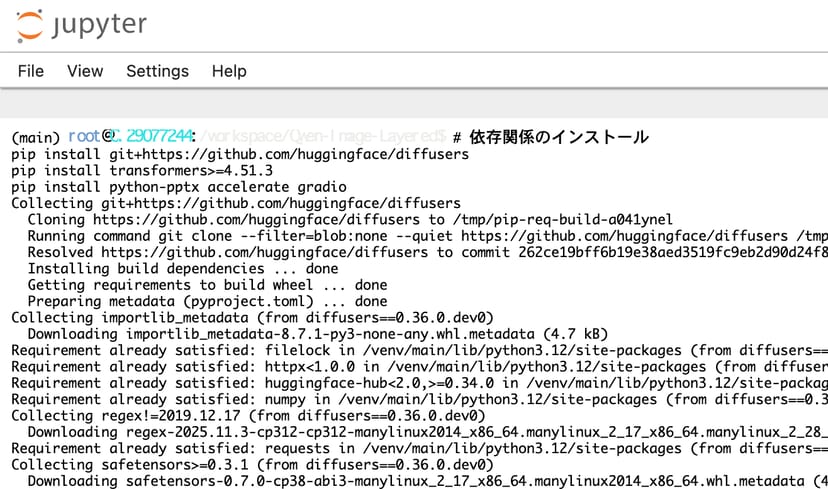Image resolution: width=828 pixels, height=489 pixels.
Task: Open the Help menu
Action: coord(229,71)
